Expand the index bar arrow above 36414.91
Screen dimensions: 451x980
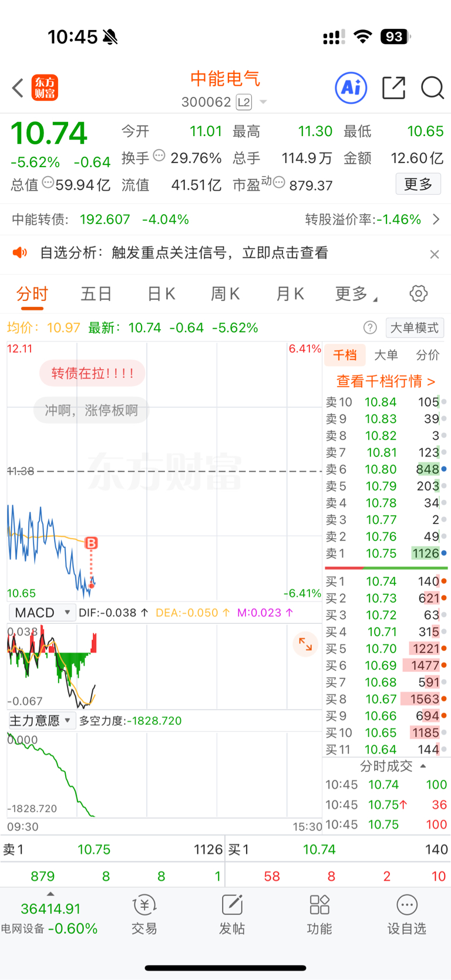pos(51,894)
